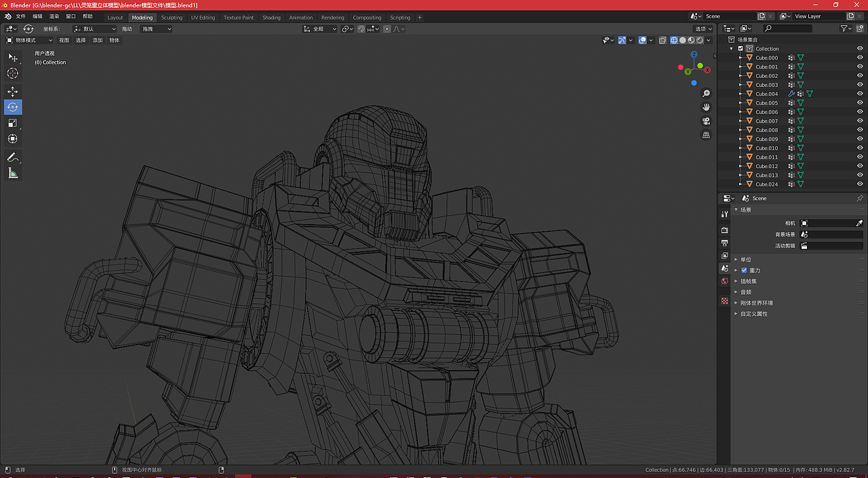868x478 pixels.
Task: Click the Annotate pencil tool
Action: point(13,157)
